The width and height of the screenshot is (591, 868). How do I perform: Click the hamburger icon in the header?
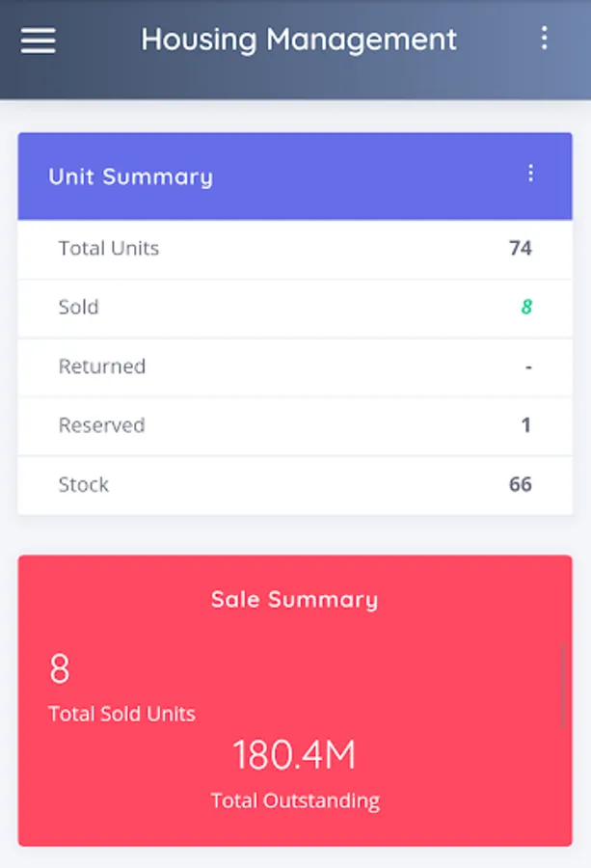pyautogui.click(x=37, y=41)
